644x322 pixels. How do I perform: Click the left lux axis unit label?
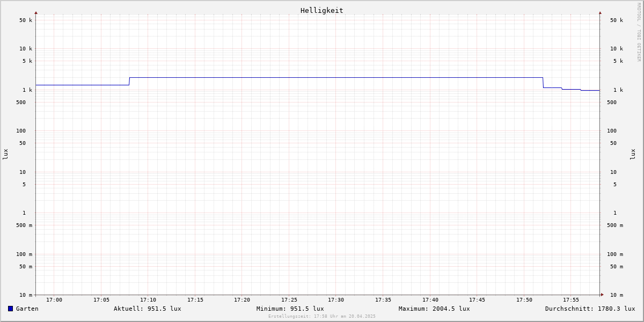5,154
